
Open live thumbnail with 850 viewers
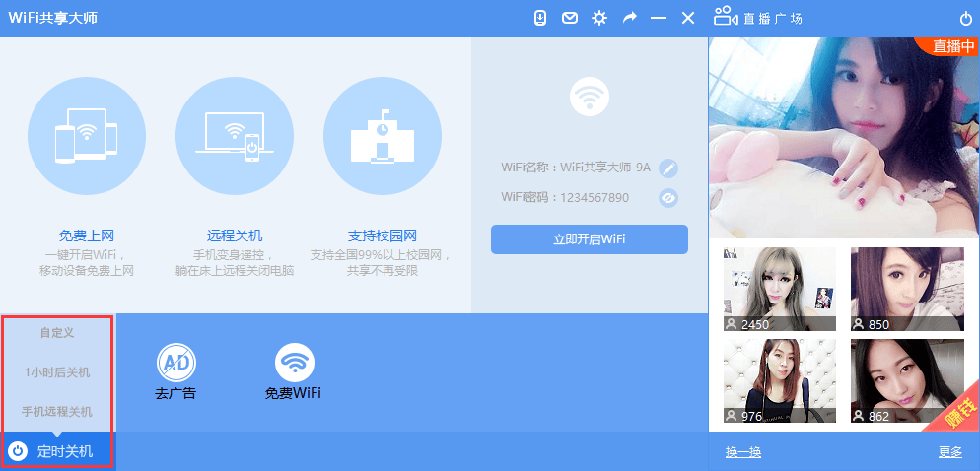click(907, 290)
